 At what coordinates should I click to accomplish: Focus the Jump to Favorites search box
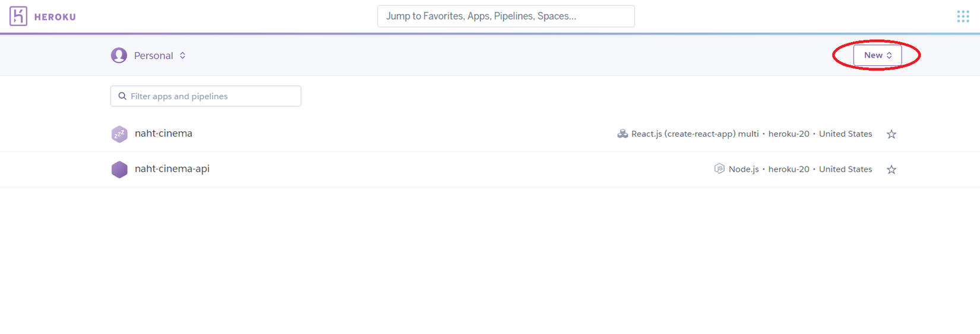pyautogui.click(x=506, y=16)
